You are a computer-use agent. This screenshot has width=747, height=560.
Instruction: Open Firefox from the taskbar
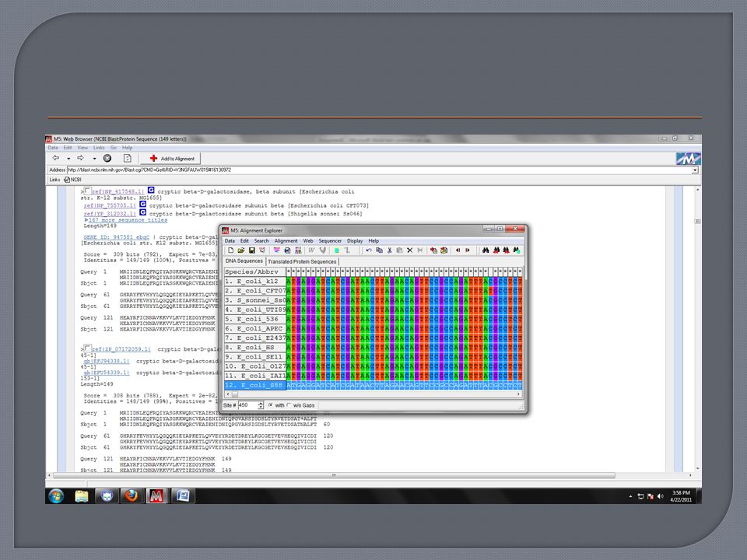[x=131, y=496]
